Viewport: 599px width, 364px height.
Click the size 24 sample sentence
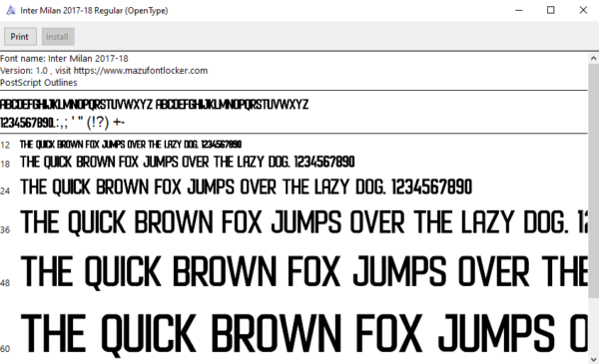246,187
